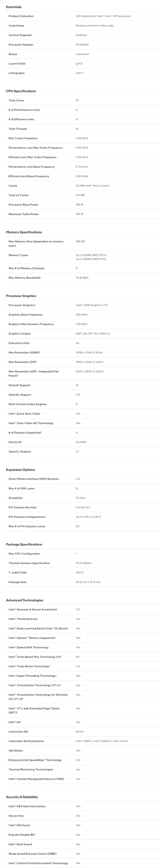Screen dimensions: 161x868
Task: Click the Thermal Solution Specification label
Action: (29, 563)
